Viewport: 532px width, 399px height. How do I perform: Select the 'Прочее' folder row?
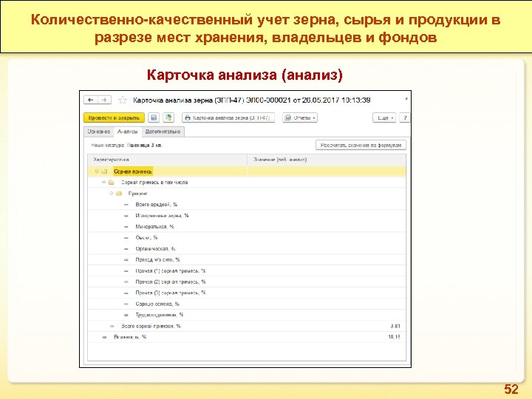click(x=247, y=194)
